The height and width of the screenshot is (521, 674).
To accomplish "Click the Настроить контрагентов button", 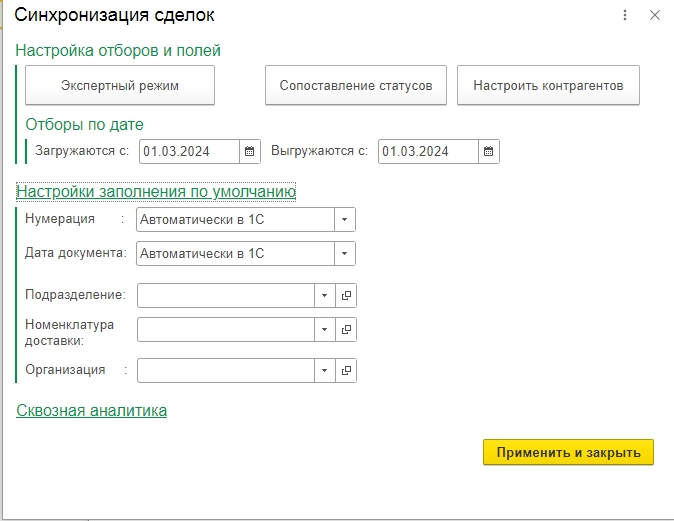I will point(548,86).
